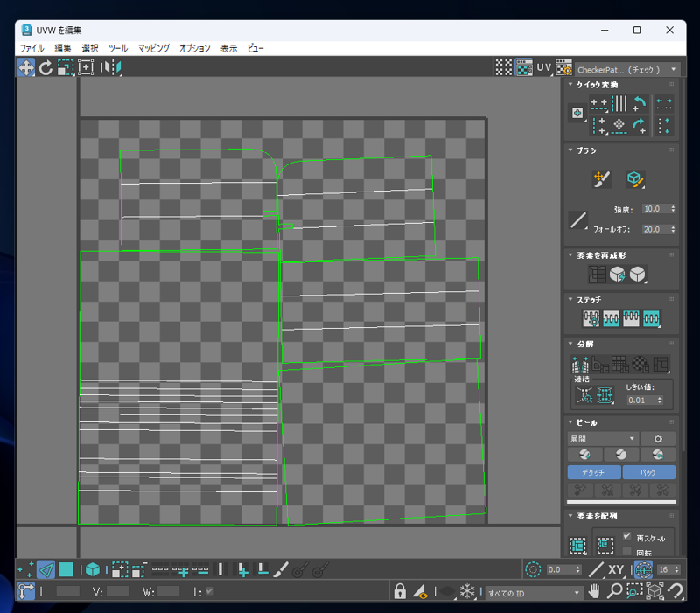Toggle the checkbox next to the I: label
This screenshot has width=700, height=613.
(210, 591)
